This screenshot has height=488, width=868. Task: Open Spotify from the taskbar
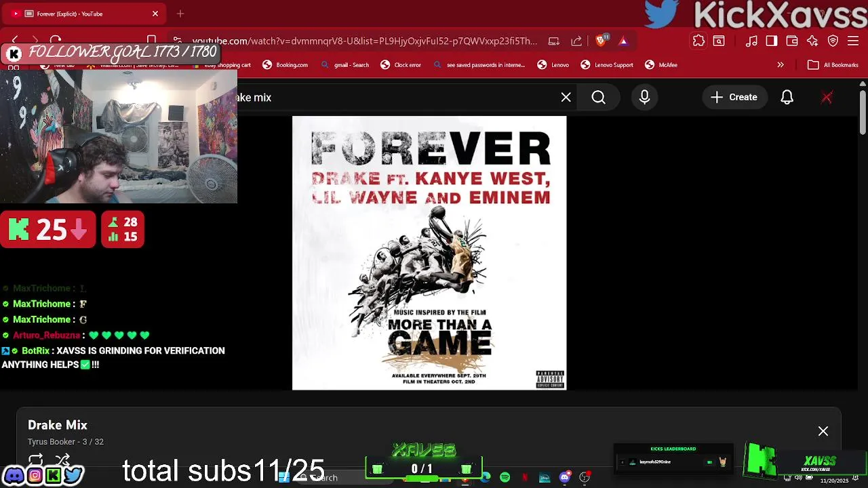coord(505,478)
